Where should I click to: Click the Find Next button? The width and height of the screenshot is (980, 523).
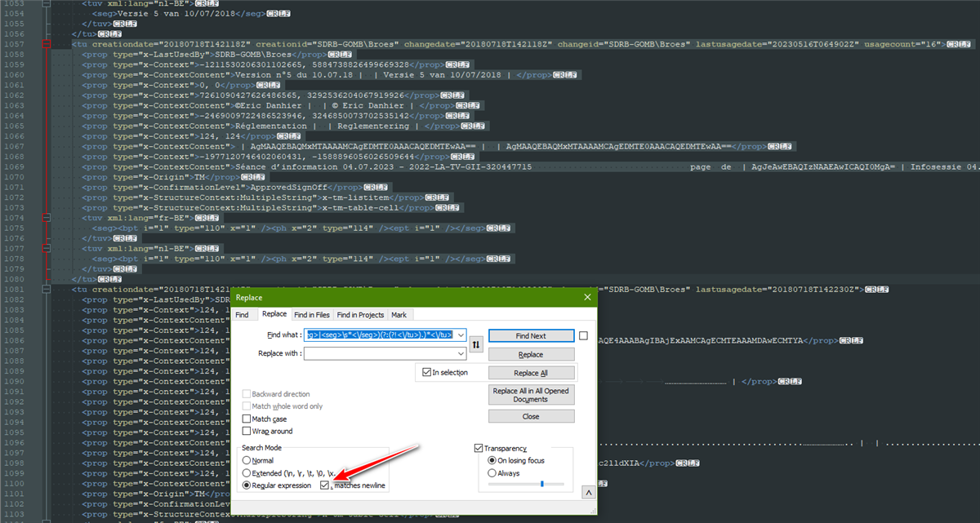coord(531,335)
